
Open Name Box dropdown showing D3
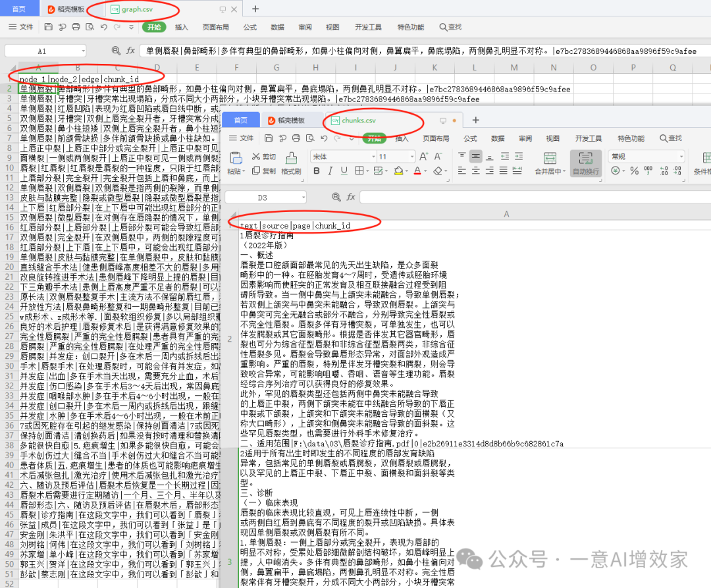click(x=303, y=198)
